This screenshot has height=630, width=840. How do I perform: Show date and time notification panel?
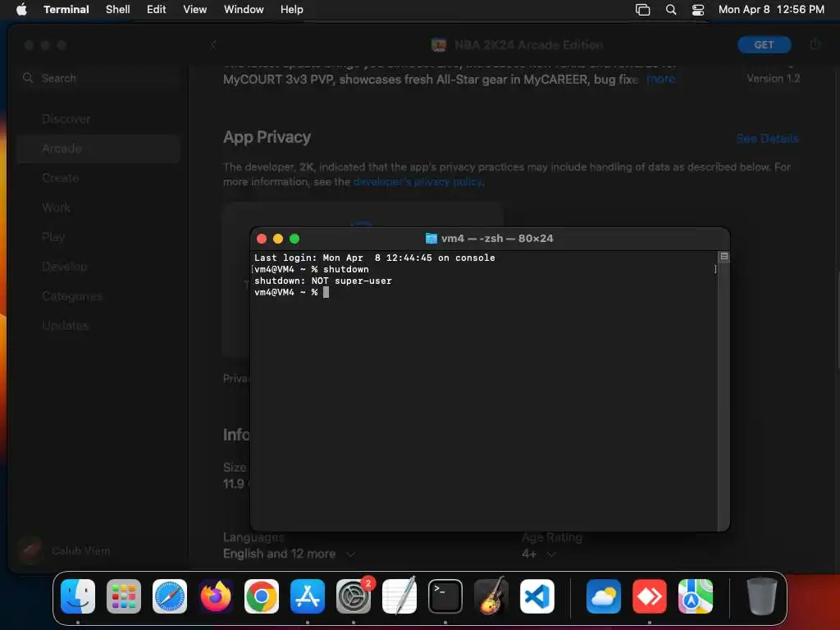click(x=771, y=9)
